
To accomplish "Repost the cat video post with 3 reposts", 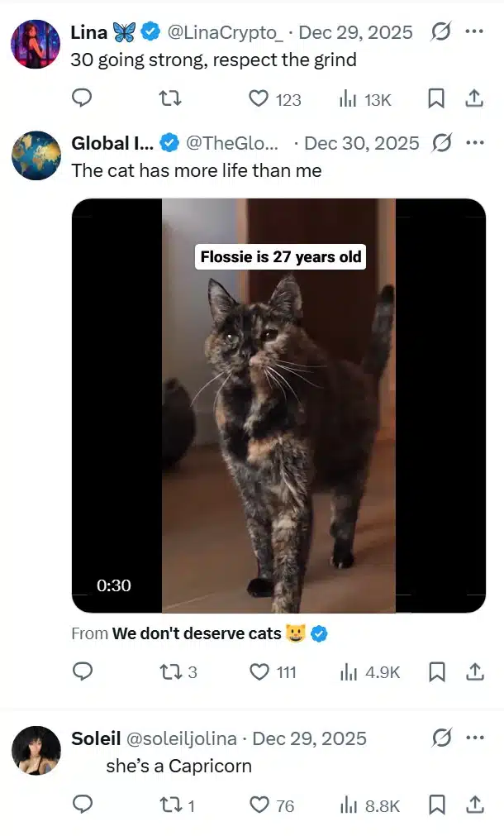I will (x=169, y=671).
